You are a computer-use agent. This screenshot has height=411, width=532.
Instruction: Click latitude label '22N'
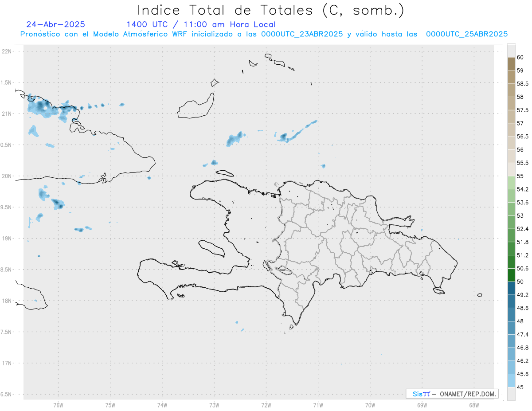click(x=8, y=51)
